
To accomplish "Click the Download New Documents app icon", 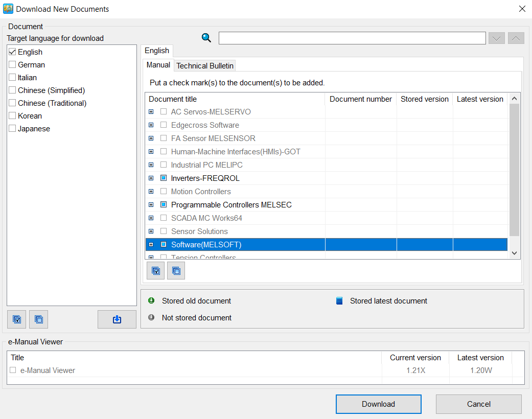I will click(8, 9).
